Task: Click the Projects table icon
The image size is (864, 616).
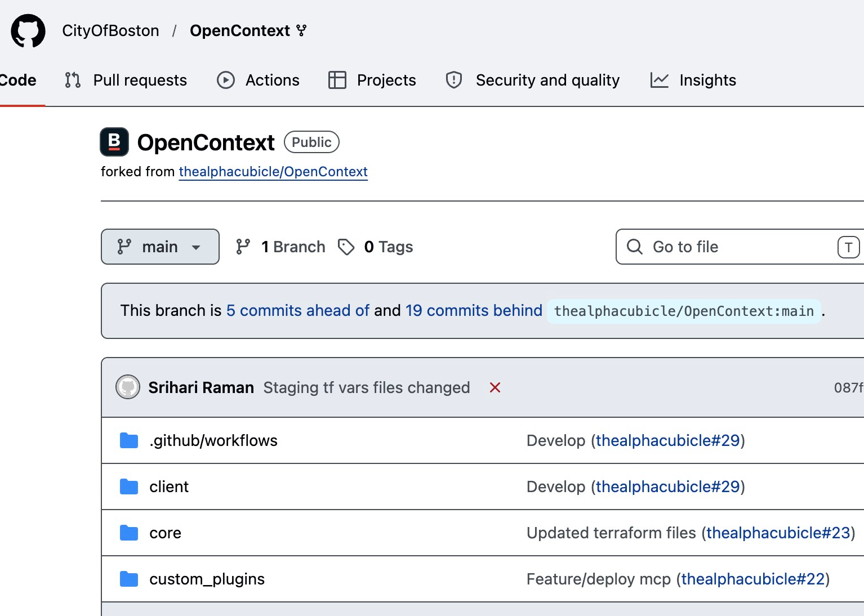Action: tap(337, 80)
